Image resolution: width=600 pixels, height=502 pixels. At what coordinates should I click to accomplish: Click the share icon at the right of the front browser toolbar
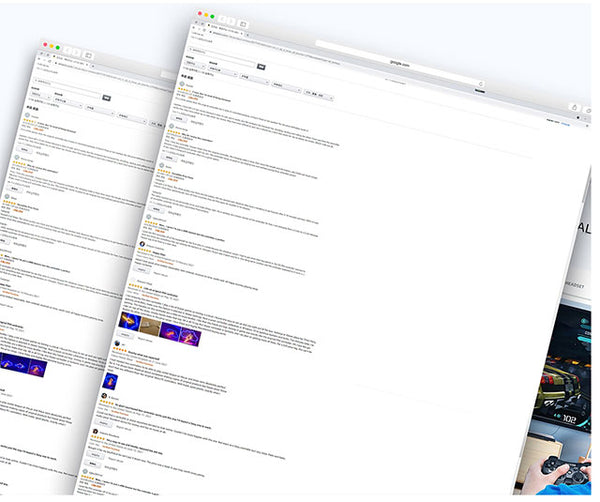click(x=574, y=107)
